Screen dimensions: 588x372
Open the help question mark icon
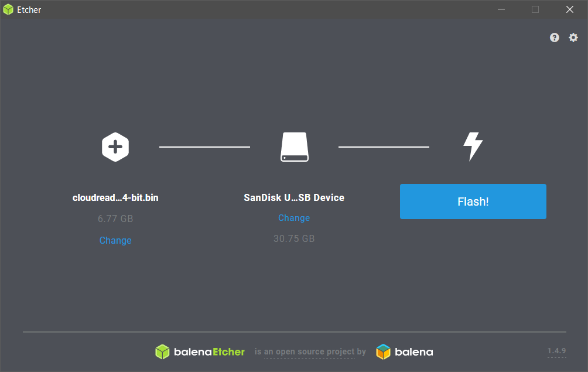(x=554, y=37)
